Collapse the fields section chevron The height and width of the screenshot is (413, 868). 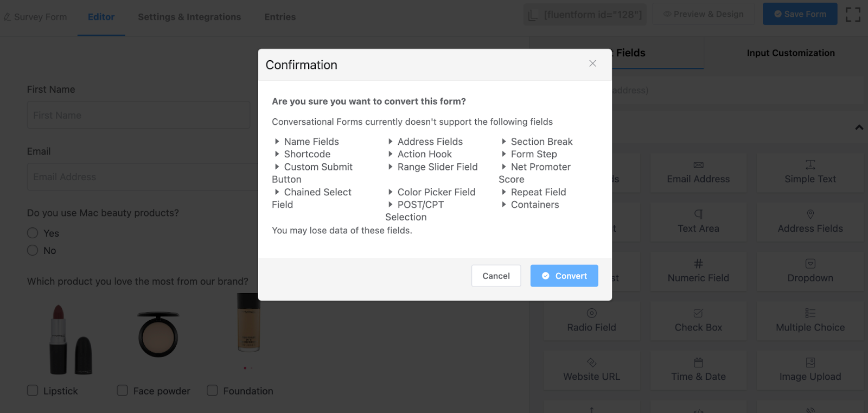[859, 128]
